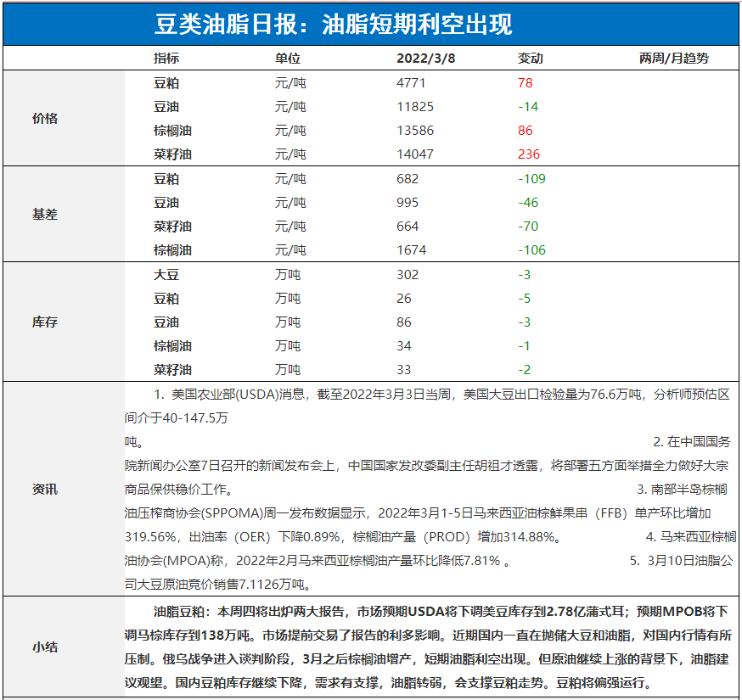Click the summary line starting '油脂豆粕：本周四将出炉两大报告'
Image resolution: width=742 pixels, height=700 pixels.
point(441,612)
